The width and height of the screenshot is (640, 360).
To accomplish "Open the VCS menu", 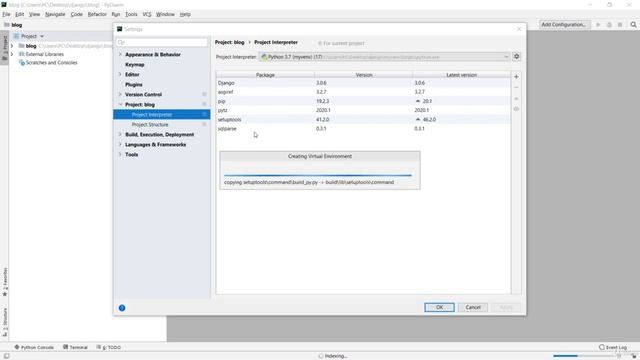I will (x=147, y=14).
